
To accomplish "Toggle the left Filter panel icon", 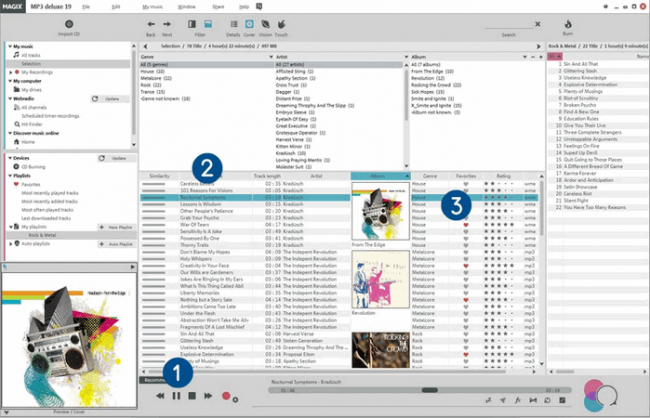I will 192,24.
